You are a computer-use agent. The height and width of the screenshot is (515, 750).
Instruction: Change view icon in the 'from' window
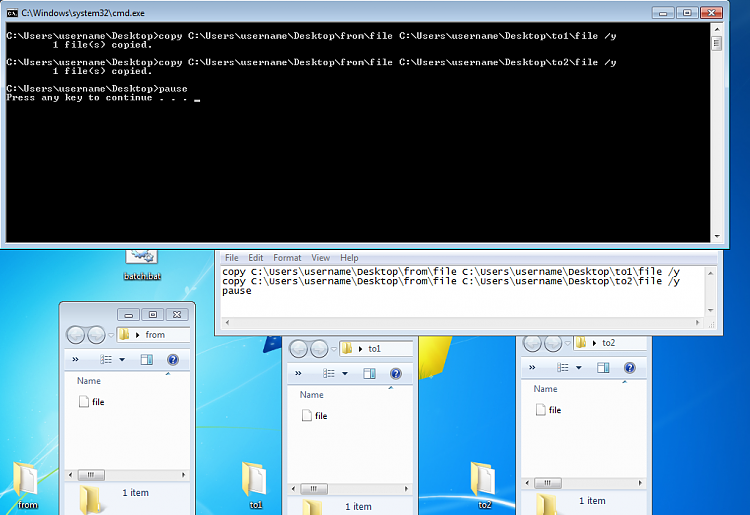(x=106, y=360)
